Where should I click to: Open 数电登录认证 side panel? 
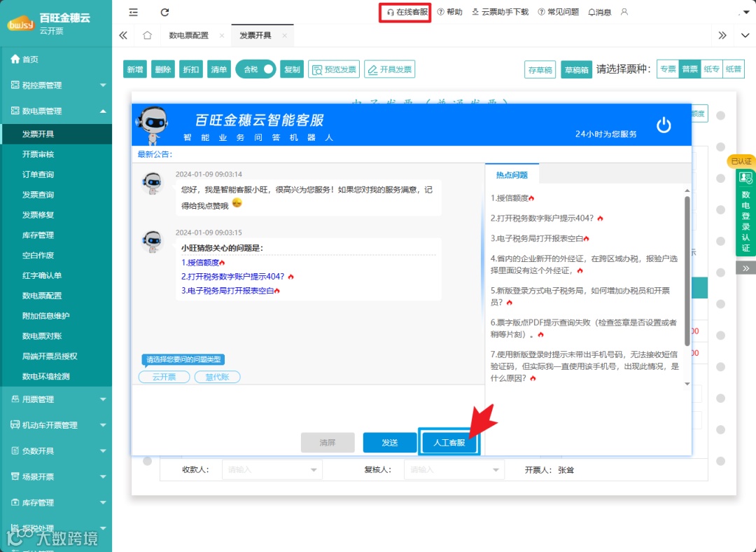745,212
